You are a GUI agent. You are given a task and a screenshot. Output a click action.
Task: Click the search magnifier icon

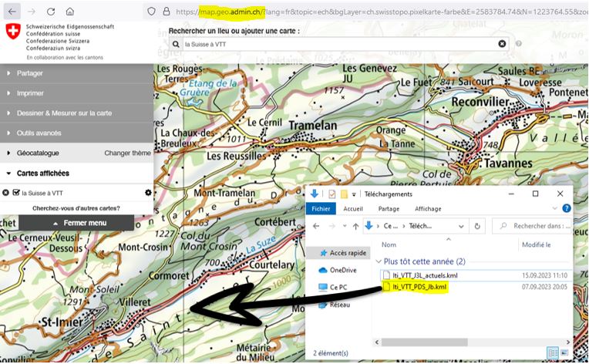[x=176, y=44]
